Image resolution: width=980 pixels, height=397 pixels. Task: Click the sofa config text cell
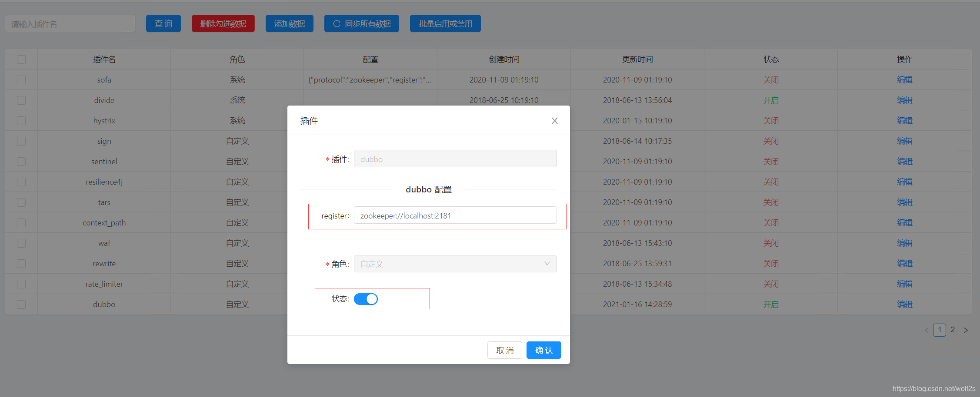[370, 79]
